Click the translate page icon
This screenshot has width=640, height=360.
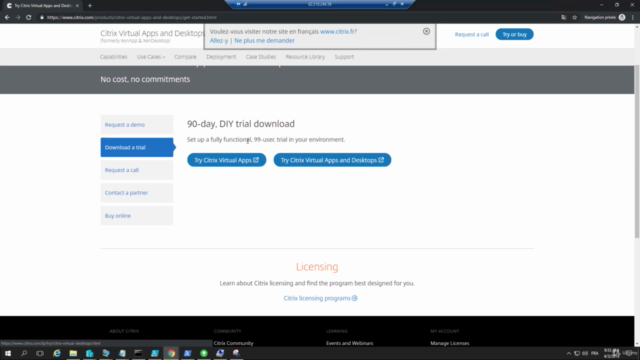pyautogui.click(x=564, y=18)
